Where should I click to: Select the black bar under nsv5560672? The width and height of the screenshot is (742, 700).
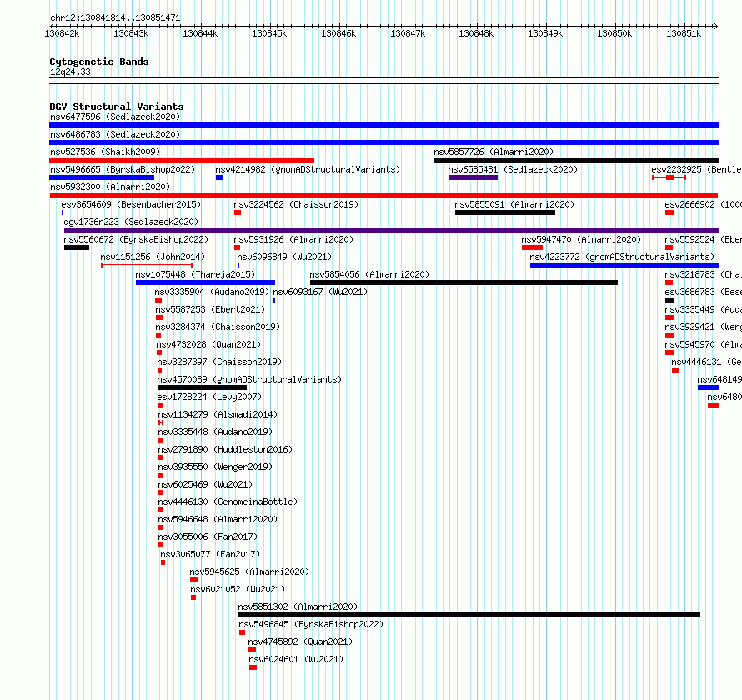77,247
